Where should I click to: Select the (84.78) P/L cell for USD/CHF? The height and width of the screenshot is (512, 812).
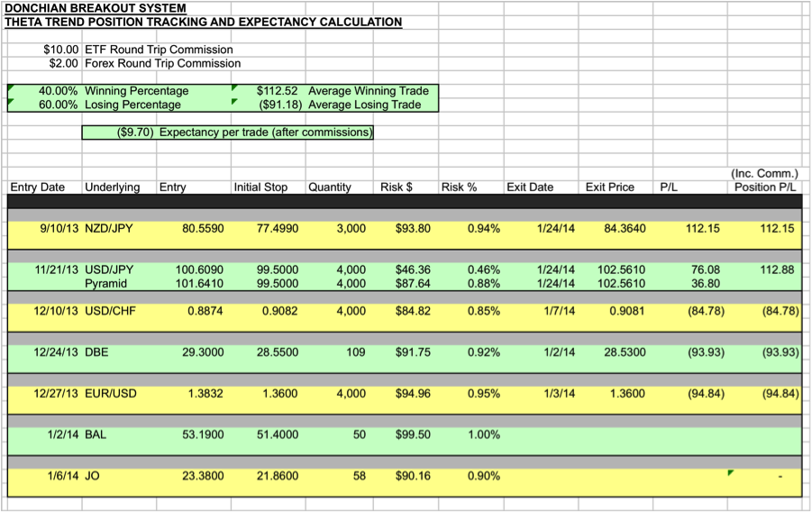click(x=706, y=311)
